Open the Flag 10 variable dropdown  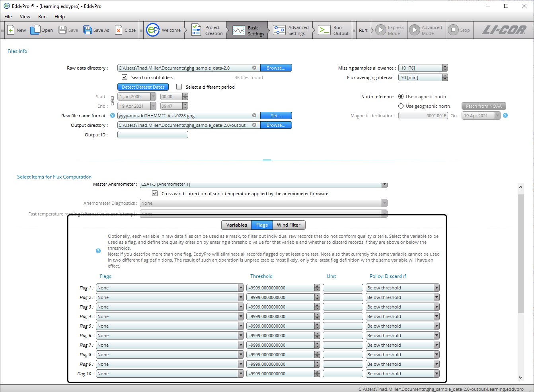tap(241, 374)
